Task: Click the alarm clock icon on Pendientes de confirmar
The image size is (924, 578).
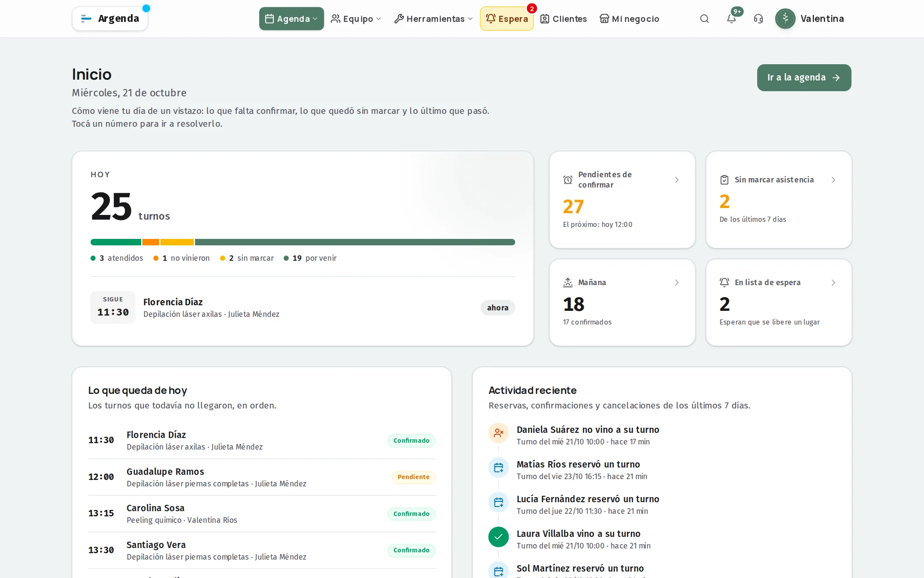Action: click(x=568, y=180)
